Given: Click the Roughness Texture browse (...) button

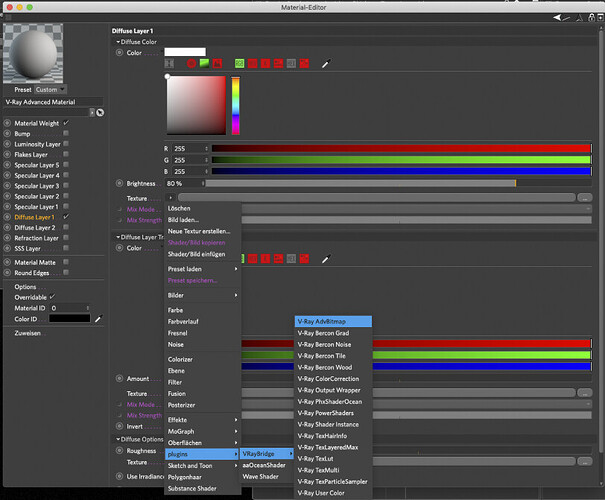Looking at the screenshot, I should point(585,462).
